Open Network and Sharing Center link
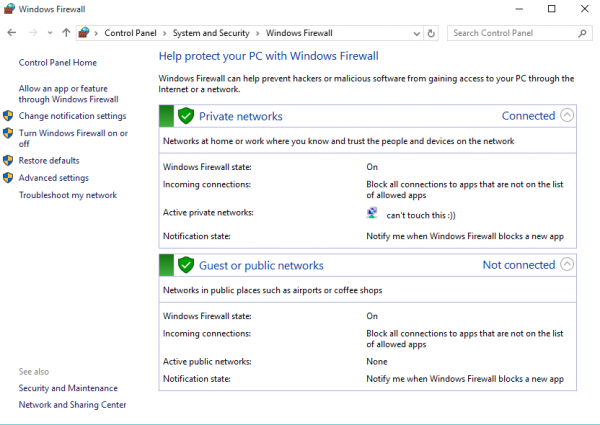 coord(72,405)
